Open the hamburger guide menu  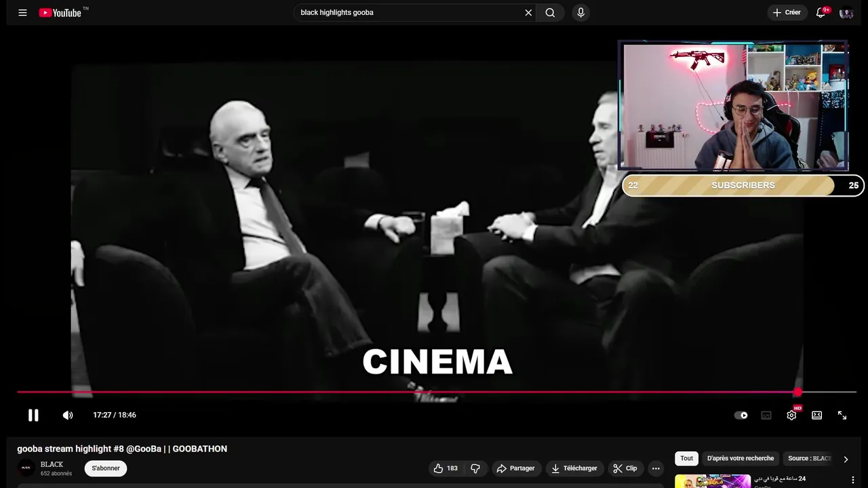click(22, 12)
